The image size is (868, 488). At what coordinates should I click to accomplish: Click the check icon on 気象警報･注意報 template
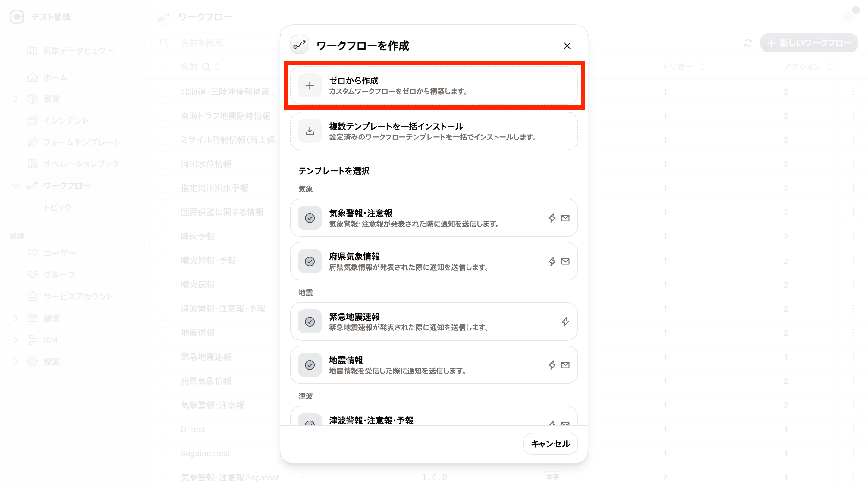coord(310,218)
